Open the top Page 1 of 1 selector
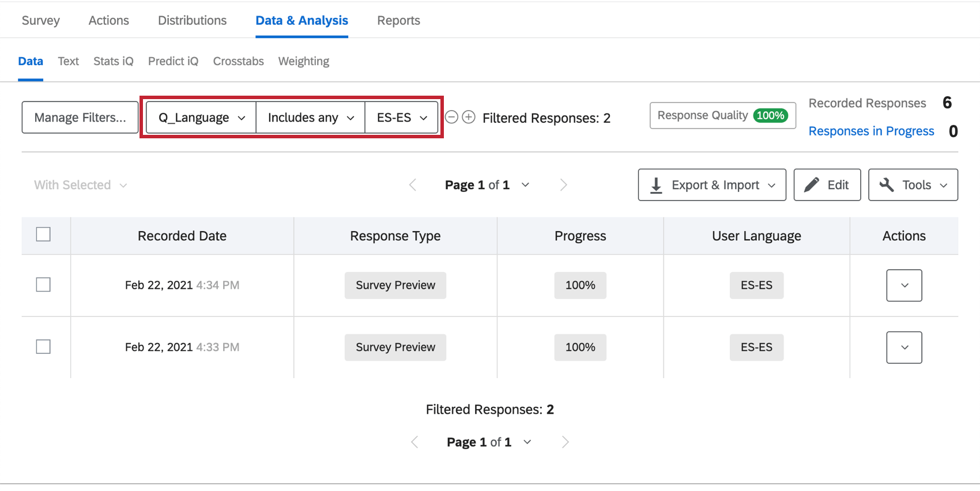The height and width of the screenshot is (491, 980). pyautogui.click(x=487, y=185)
